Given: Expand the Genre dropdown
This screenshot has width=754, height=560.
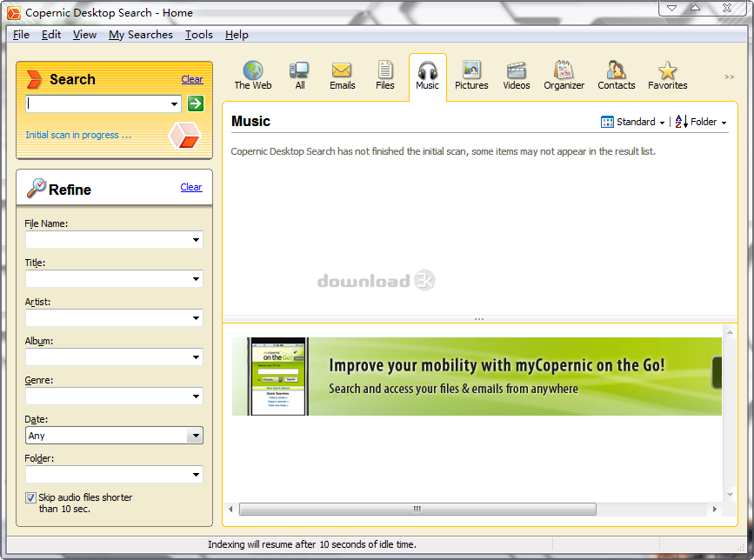Looking at the screenshot, I should [x=196, y=397].
